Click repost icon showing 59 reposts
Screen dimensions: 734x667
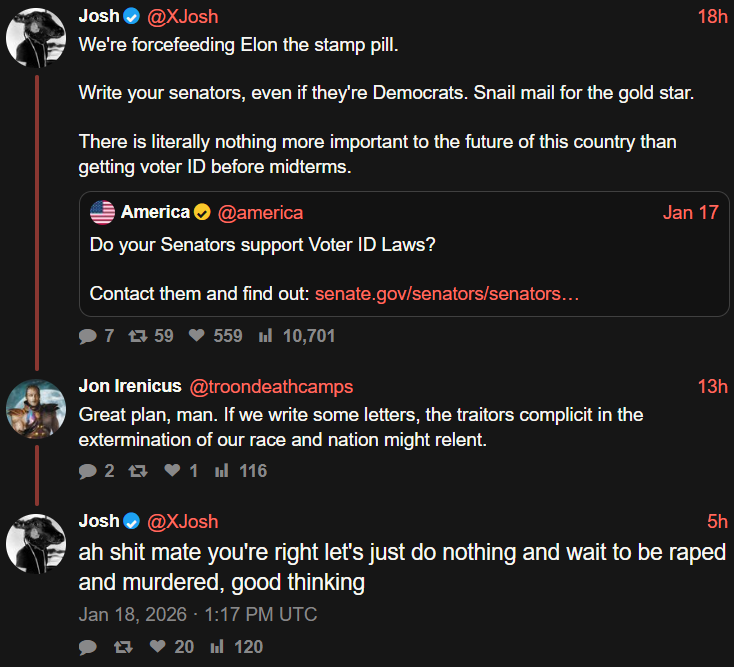(x=137, y=336)
